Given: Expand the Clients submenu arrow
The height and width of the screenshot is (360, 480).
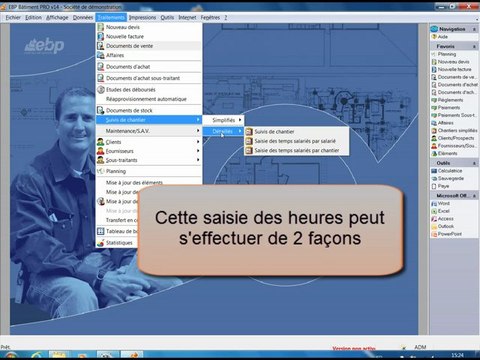Looking at the screenshot, I should pos(198,142).
